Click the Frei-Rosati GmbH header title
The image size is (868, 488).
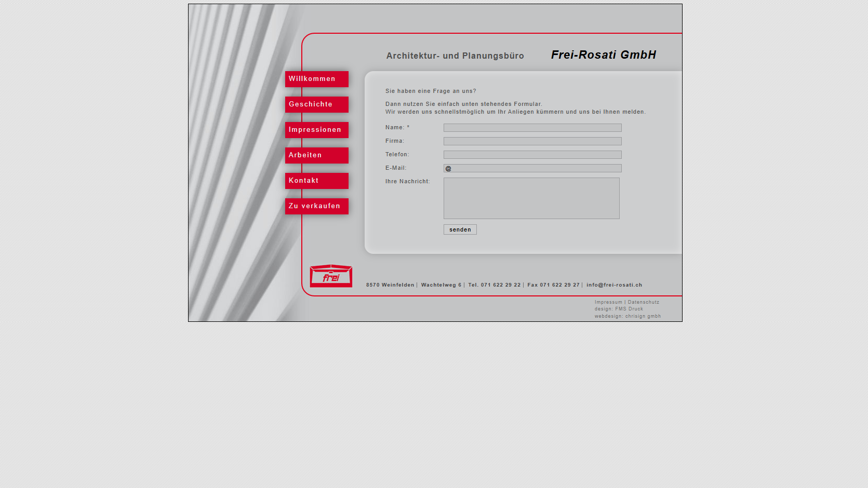click(604, 55)
